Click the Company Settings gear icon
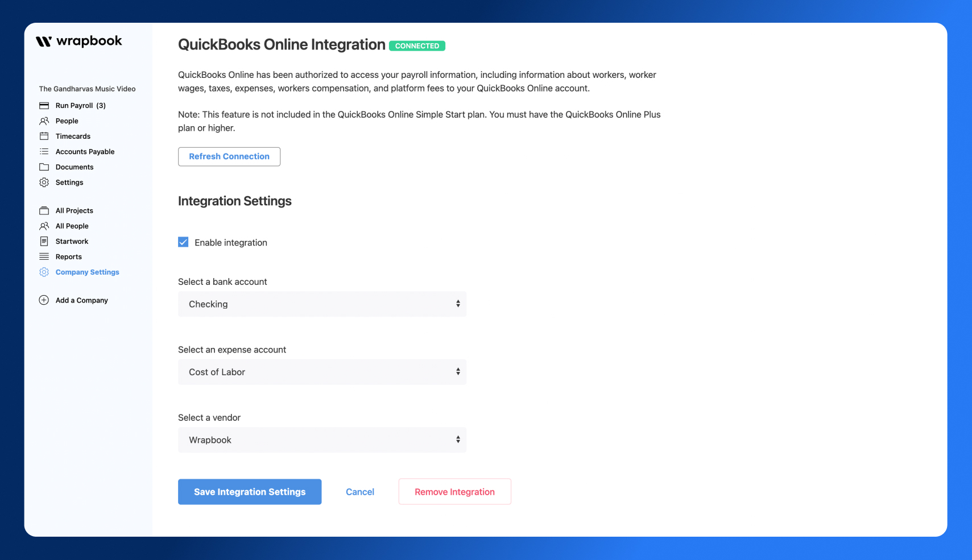This screenshot has height=560, width=972. [44, 272]
